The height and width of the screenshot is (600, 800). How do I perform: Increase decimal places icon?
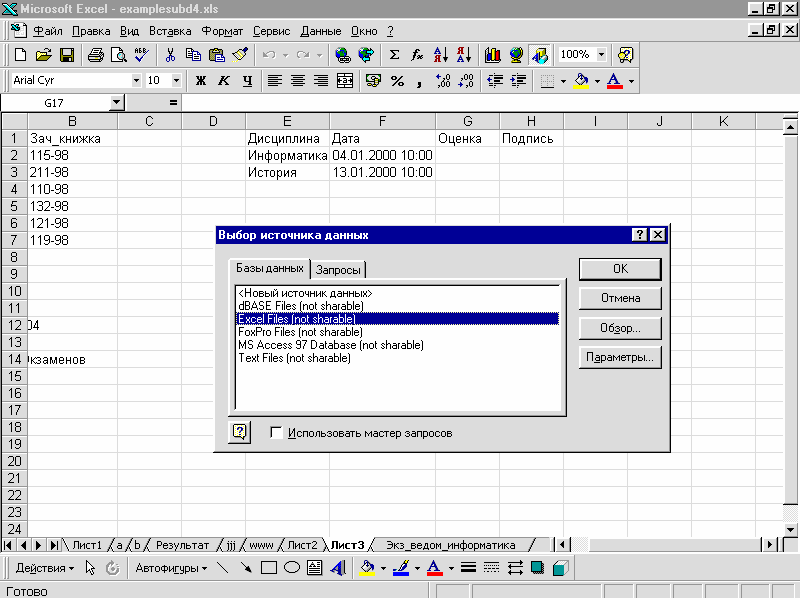[x=443, y=81]
